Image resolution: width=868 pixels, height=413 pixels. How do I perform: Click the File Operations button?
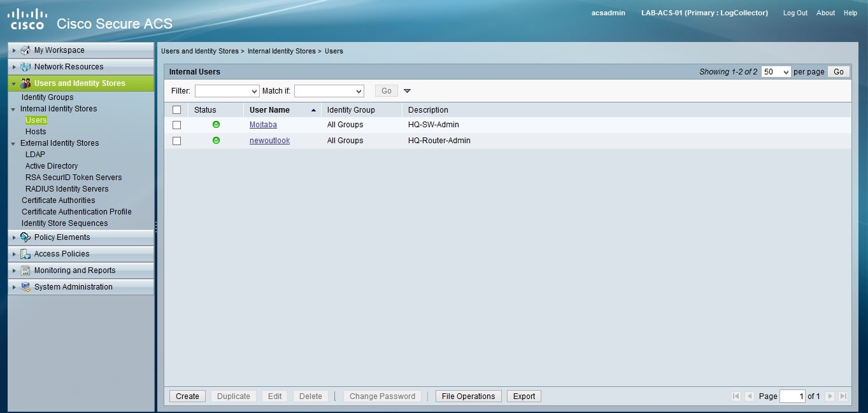(468, 396)
